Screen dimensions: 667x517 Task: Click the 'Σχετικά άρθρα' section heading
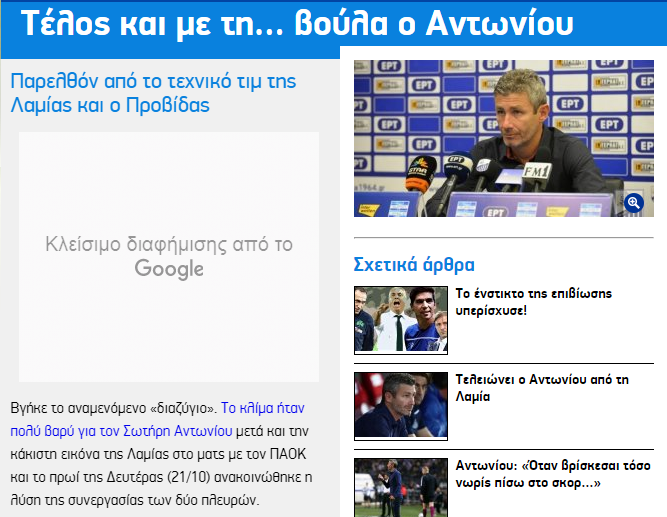click(414, 264)
